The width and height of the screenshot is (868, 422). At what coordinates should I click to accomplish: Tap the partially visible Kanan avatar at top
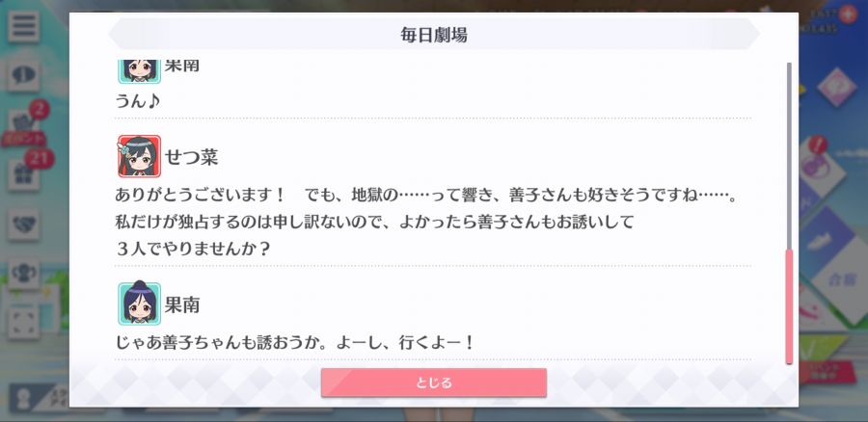pyautogui.click(x=139, y=71)
